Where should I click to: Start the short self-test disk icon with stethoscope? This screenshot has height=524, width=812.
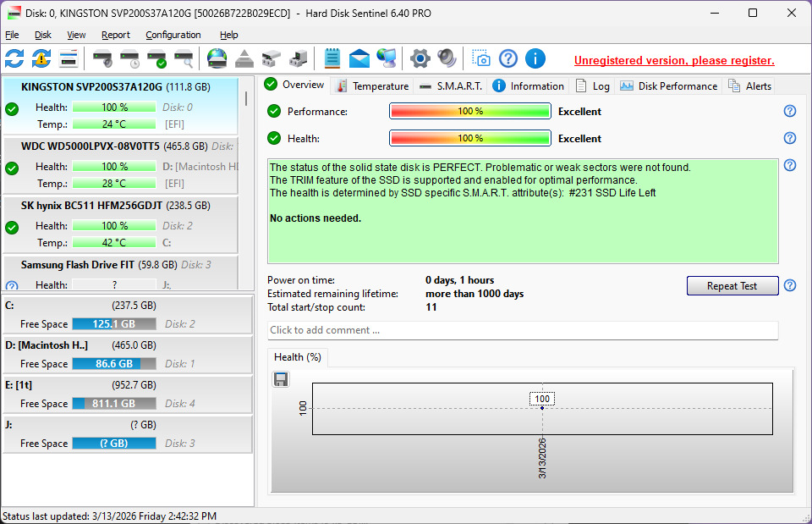coord(102,58)
